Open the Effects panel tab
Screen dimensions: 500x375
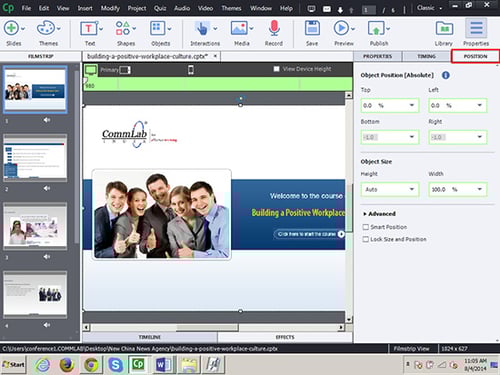(x=285, y=337)
